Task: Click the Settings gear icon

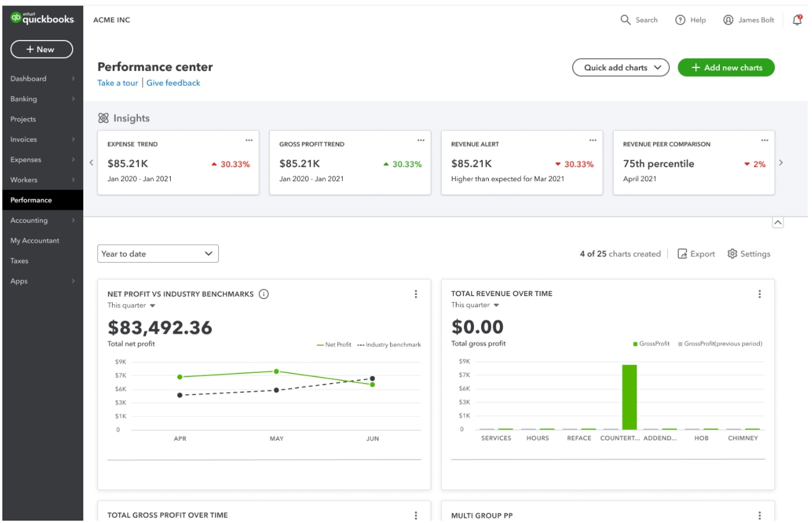Action: tap(732, 254)
